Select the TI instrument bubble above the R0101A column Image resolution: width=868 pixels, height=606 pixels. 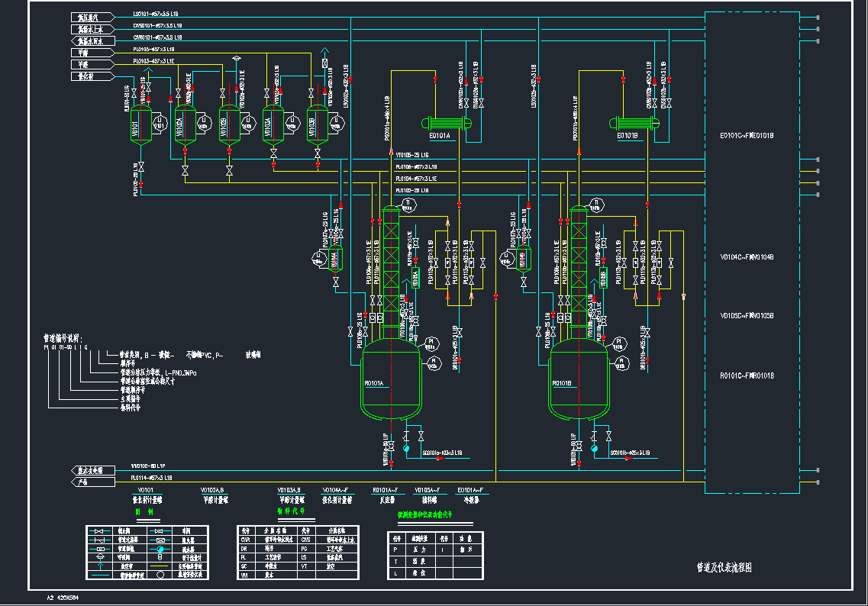pos(408,204)
